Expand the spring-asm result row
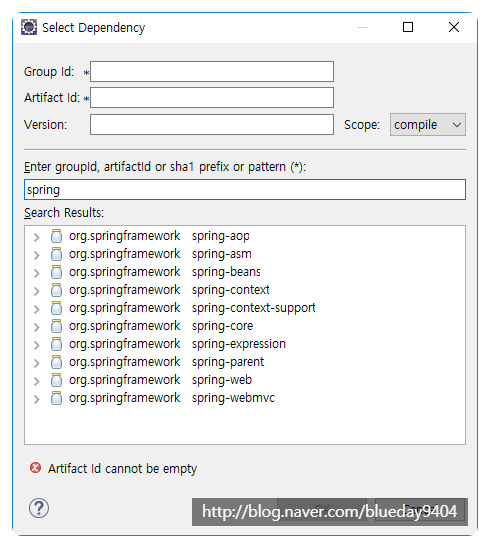The image size is (490, 548). click(x=36, y=255)
